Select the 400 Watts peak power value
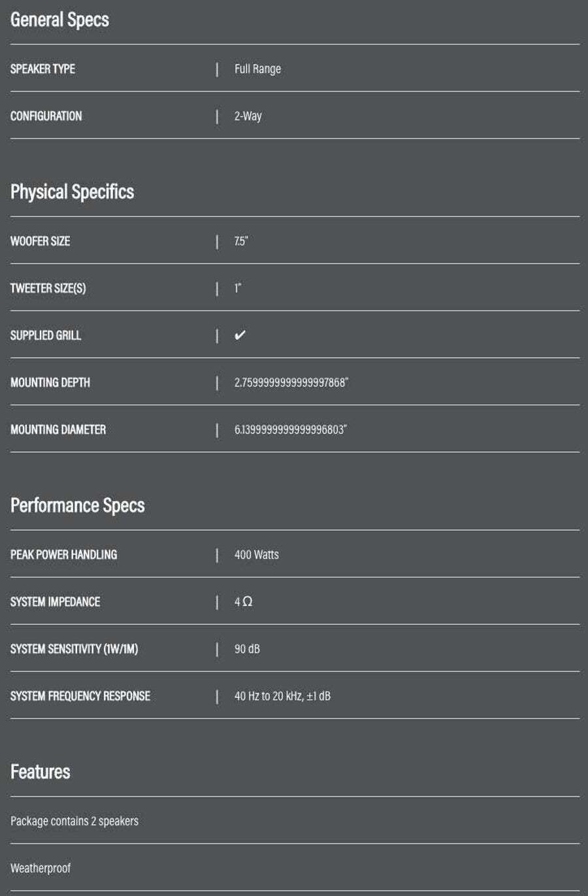The width and height of the screenshot is (588, 896). (x=256, y=555)
